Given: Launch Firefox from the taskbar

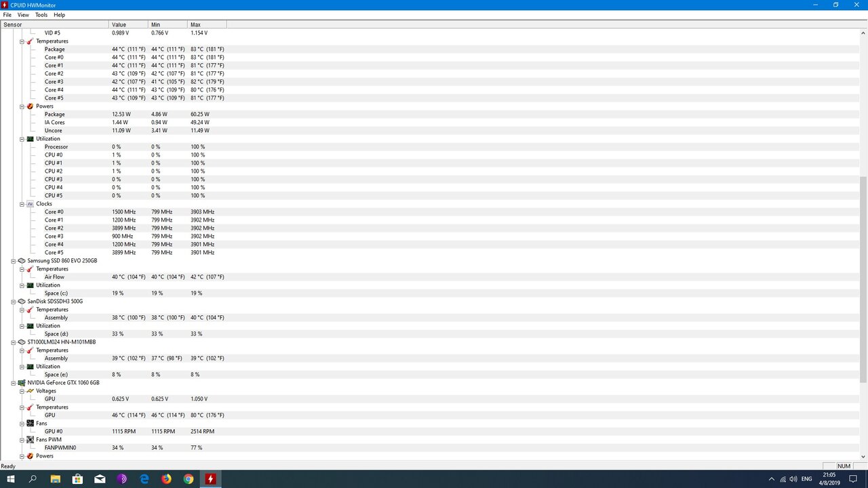Looking at the screenshot, I should 166,479.
